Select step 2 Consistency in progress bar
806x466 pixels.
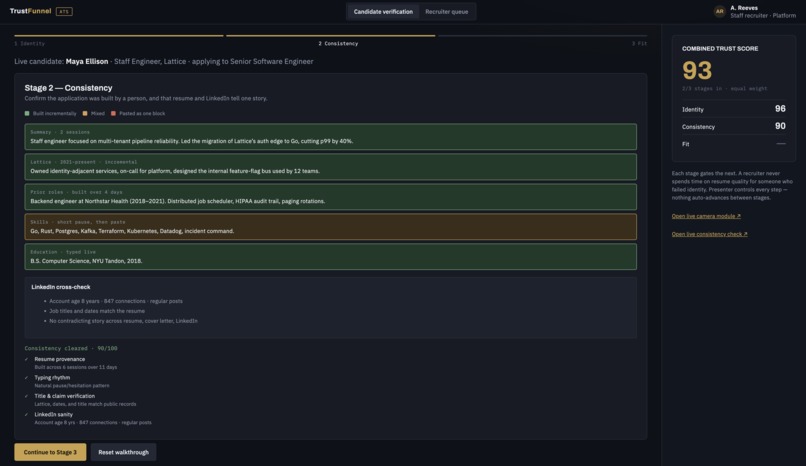click(338, 44)
